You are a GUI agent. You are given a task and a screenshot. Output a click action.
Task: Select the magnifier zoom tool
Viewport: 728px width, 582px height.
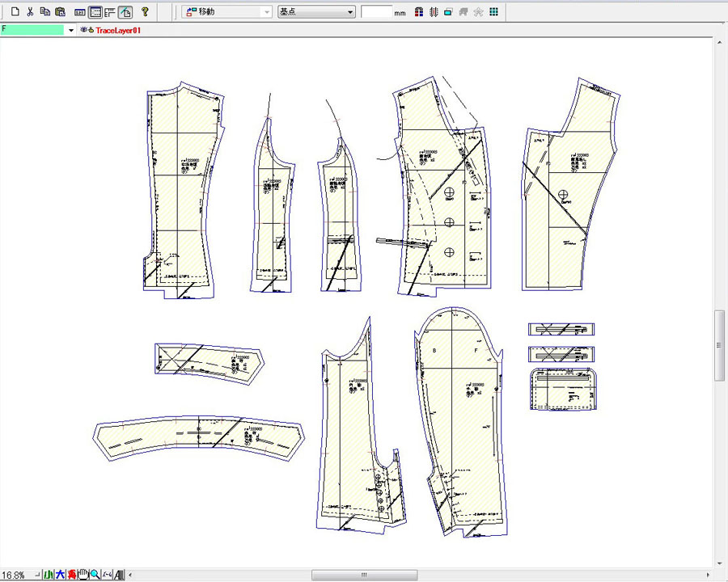coord(95,575)
